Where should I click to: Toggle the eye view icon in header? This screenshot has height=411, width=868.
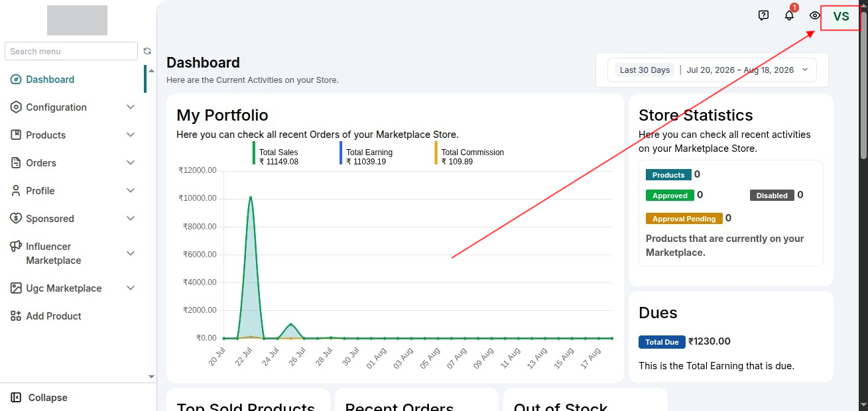click(x=815, y=16)
